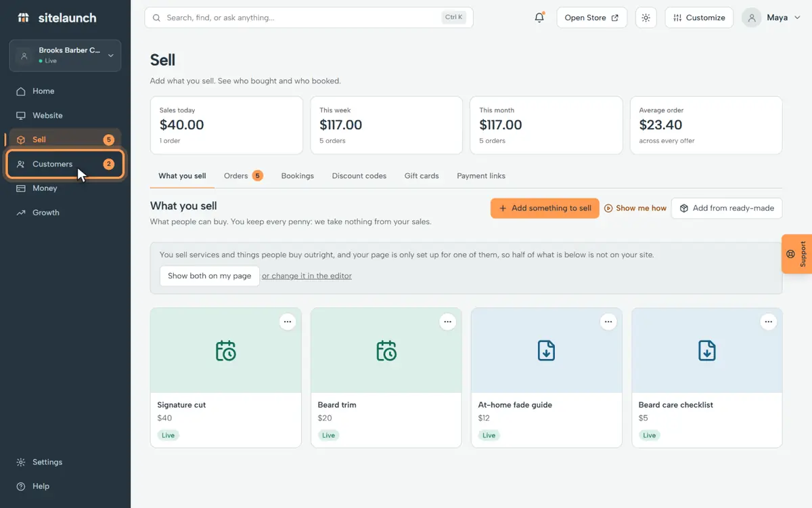This screenshot has width=812, height=508.
Task: Click the Open Store button
Action: tap(591, 18)
